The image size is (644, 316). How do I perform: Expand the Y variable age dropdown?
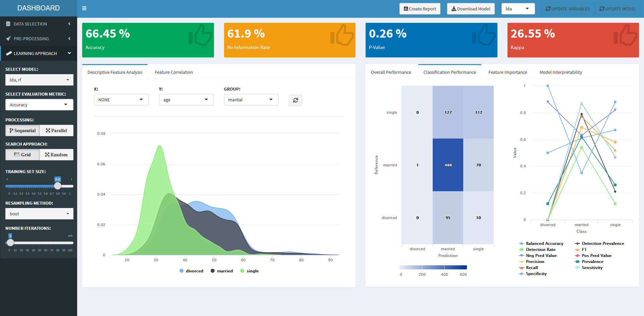(x=186, y=100)
